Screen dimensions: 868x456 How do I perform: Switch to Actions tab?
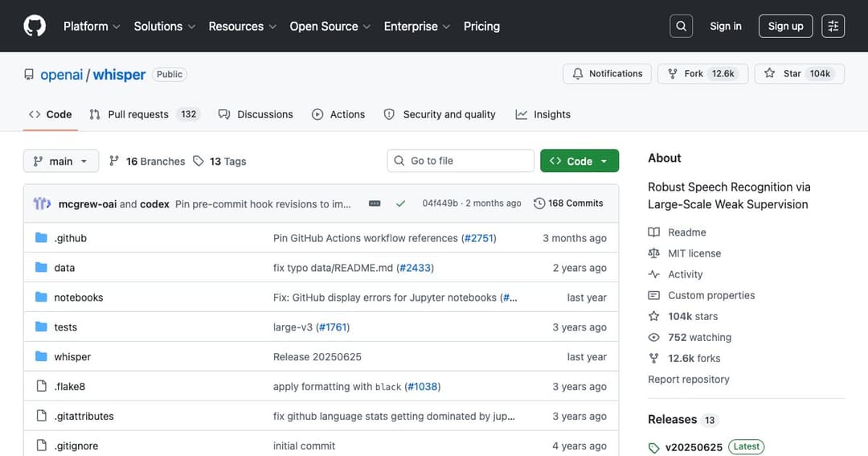coord(338,114)
